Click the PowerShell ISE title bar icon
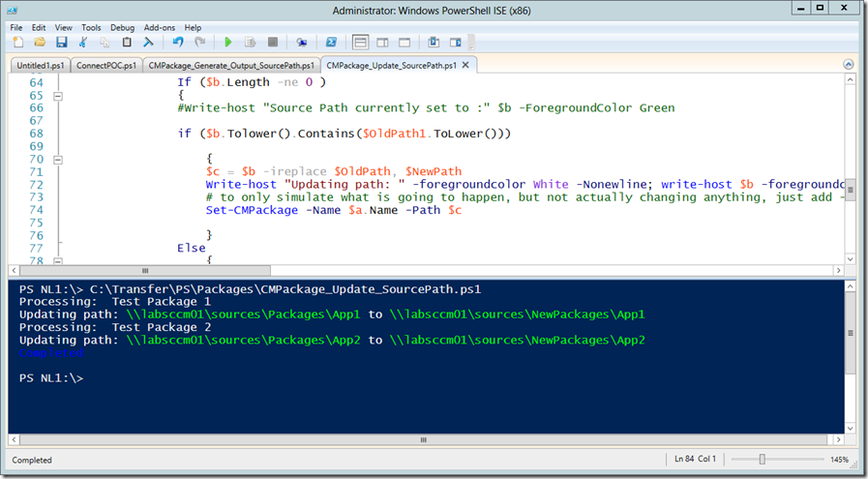Viewport: 868px width, 479px height. (x=13, y=10)
